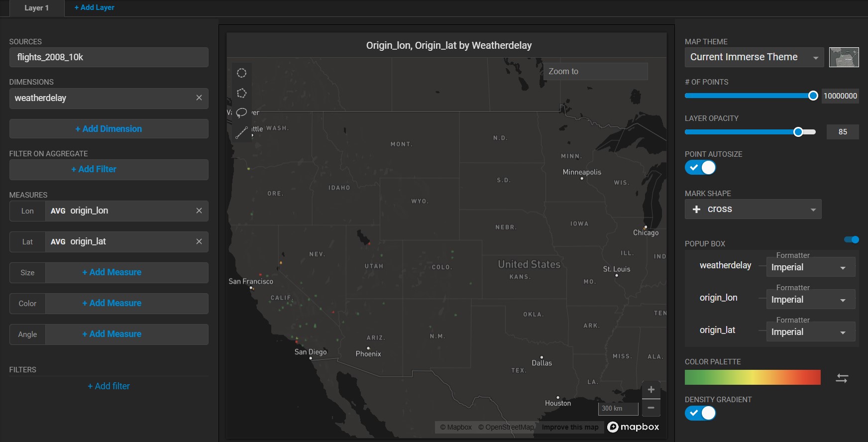Click the Add Dimension button
Image resolution: width=868 pixels, height=442 pixels.
pyautogui.click(x=108, y=129)
